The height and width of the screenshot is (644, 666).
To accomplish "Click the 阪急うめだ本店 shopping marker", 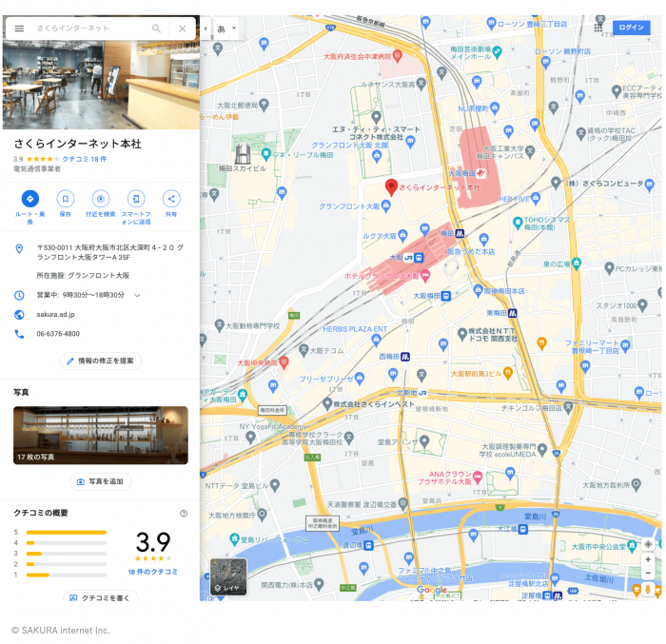I will [x=483, y=239].
